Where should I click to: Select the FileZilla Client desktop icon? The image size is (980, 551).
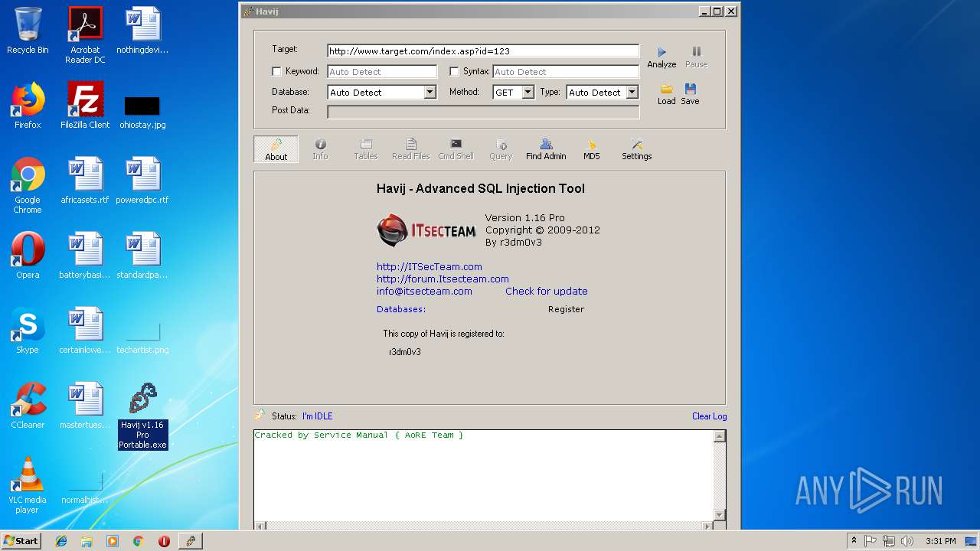(85, 106)
